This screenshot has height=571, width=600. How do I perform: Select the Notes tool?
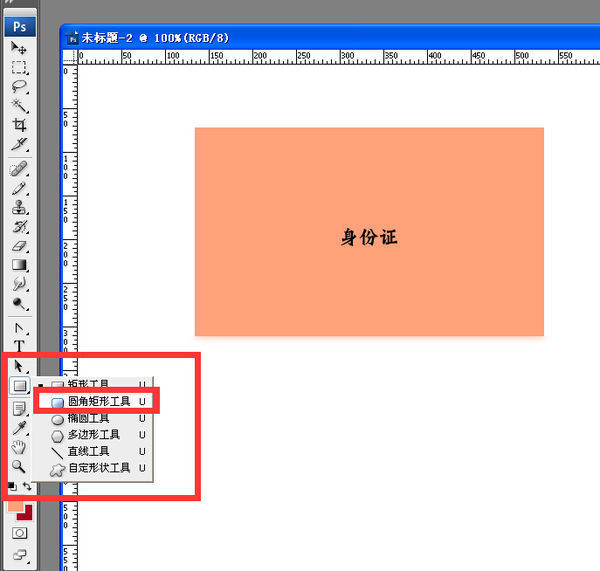19,409
